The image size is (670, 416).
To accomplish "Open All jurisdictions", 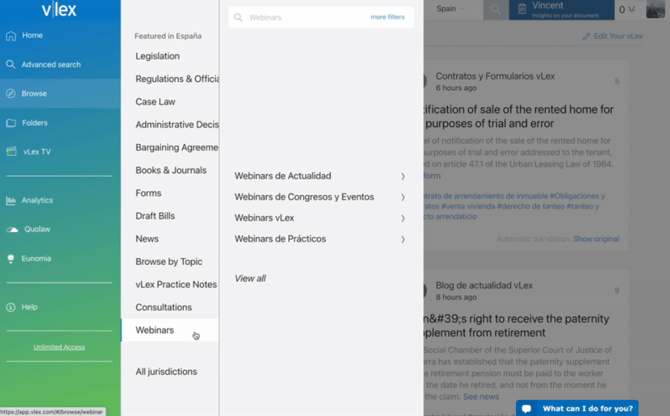I will pos(166,372).
